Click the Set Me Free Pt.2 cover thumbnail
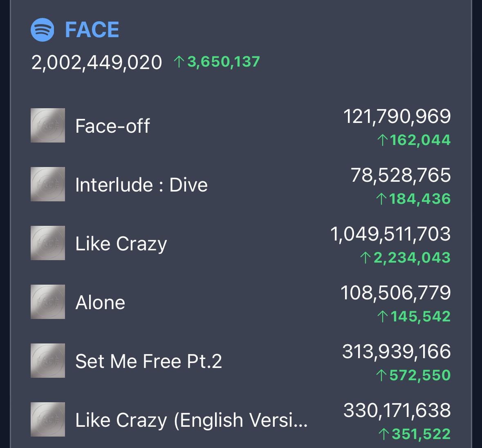The image size is (482, 448). [48, 361]
